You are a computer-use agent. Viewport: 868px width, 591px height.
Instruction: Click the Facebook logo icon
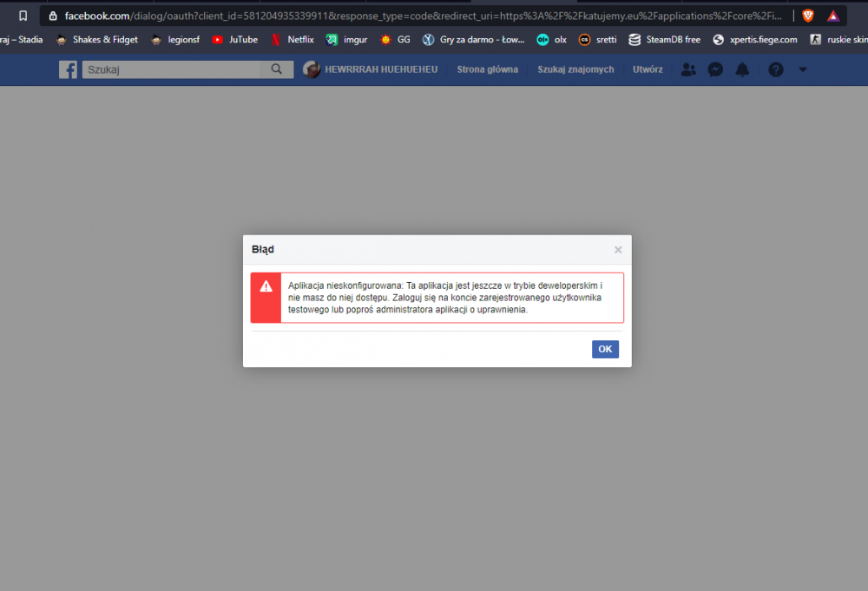coord(68,69)
